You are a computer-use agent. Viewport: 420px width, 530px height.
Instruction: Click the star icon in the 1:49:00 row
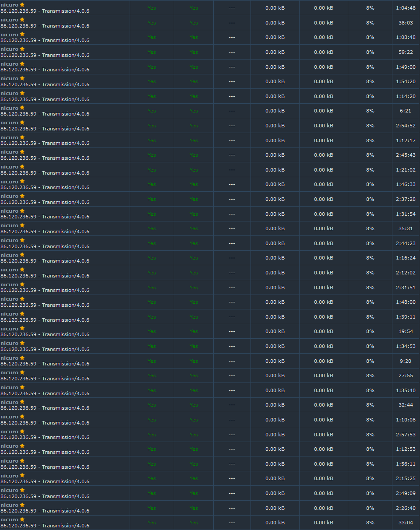pyautogui.click(x=22, y=63)
